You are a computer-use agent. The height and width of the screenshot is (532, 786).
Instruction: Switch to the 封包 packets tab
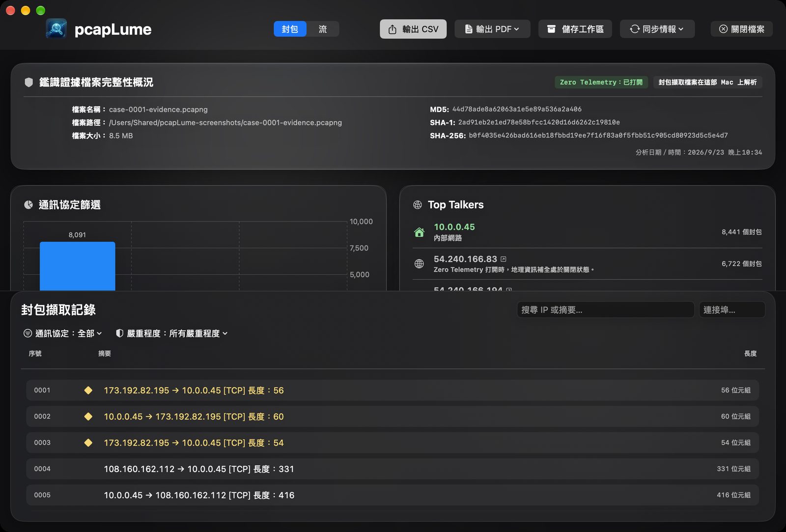(290, 29)
